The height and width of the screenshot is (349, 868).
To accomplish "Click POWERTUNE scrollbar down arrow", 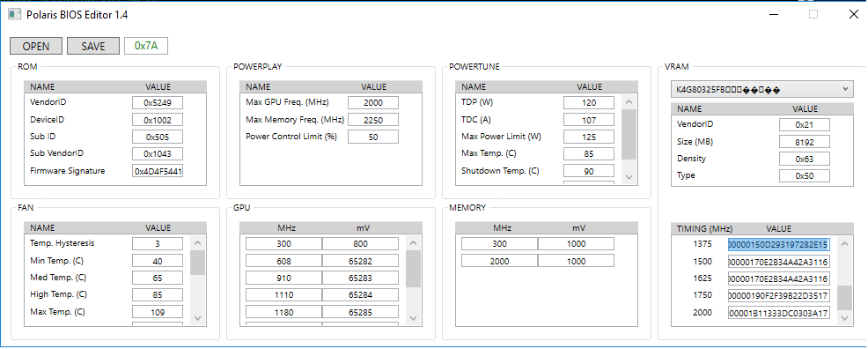I will [629, 177].
